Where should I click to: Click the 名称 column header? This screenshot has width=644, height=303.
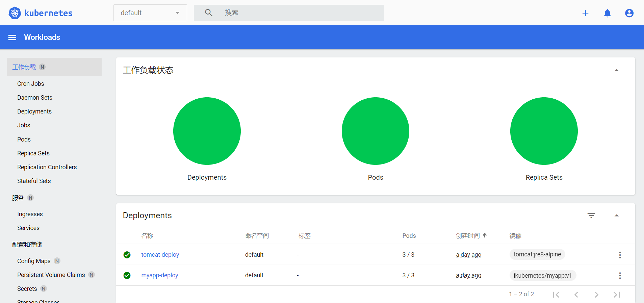pyautogui.click(x=147, y=236)
